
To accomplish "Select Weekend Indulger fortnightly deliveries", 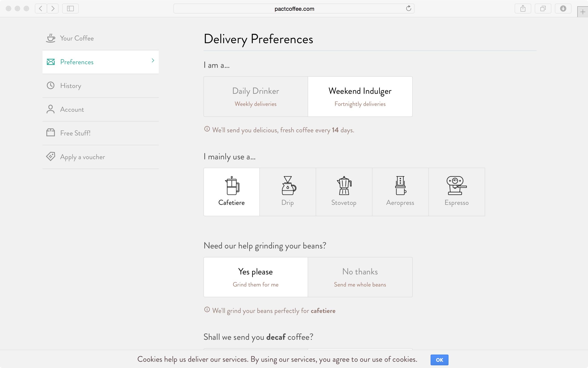I will 360,97.
